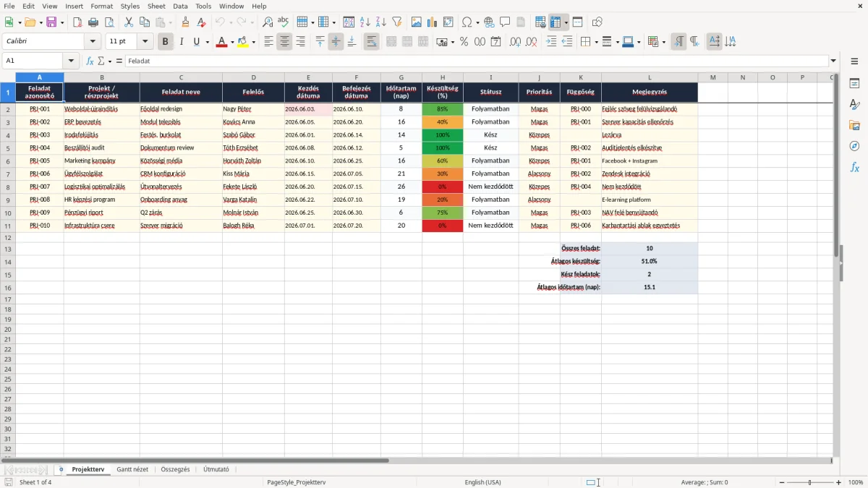The width and height of the screenshot is (868, 488).
Task: Toggle Center Vertically alignment
Action: (336, 42)
